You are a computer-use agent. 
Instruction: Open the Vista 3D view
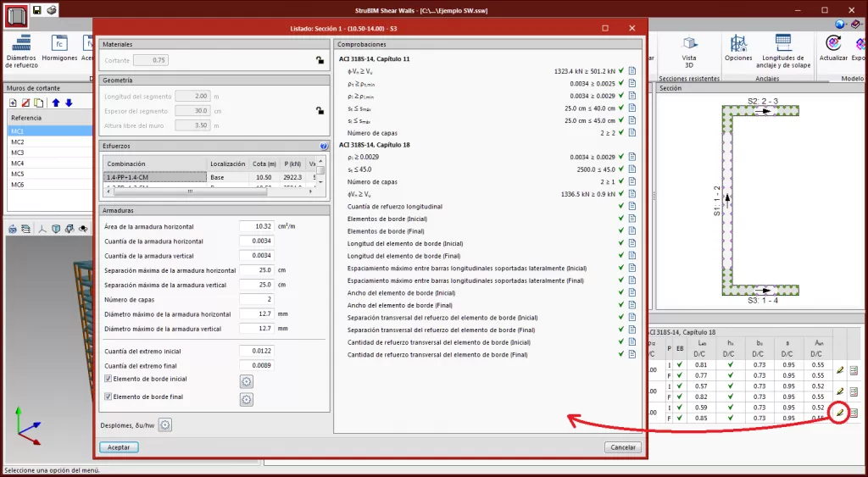click(x=689, y=49)
